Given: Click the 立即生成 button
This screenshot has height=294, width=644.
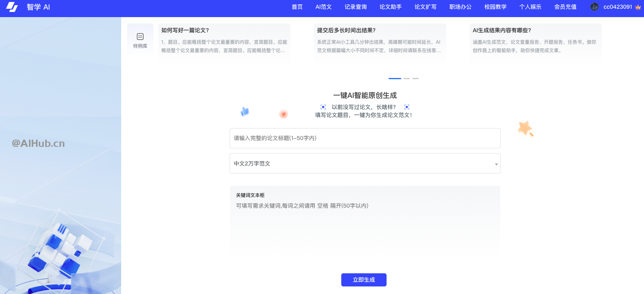Looking at the screenshot, I should [364, 280].
